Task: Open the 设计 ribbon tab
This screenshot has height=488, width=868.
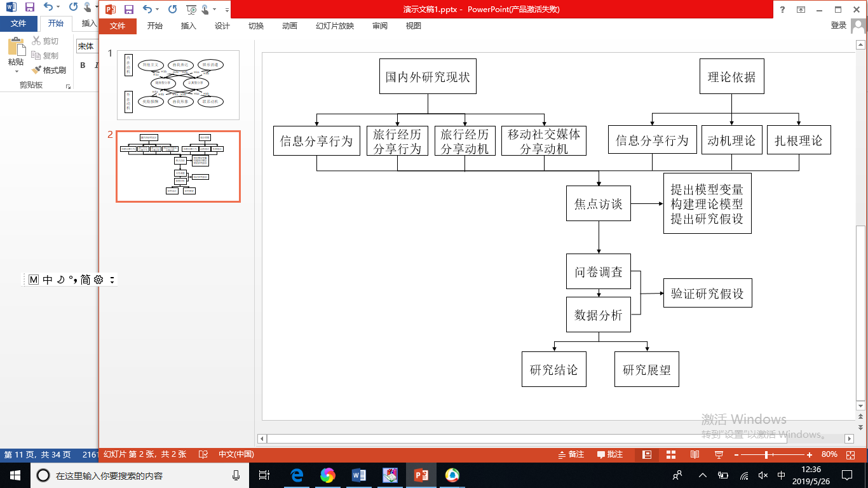Action: (x=222, y=26)
